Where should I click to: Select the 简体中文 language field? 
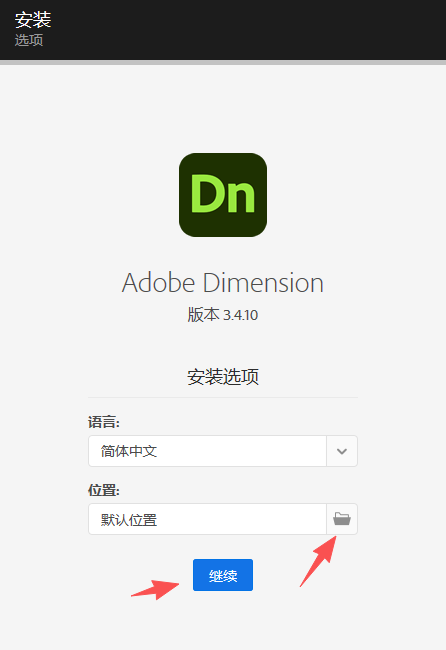click(208, 451)
